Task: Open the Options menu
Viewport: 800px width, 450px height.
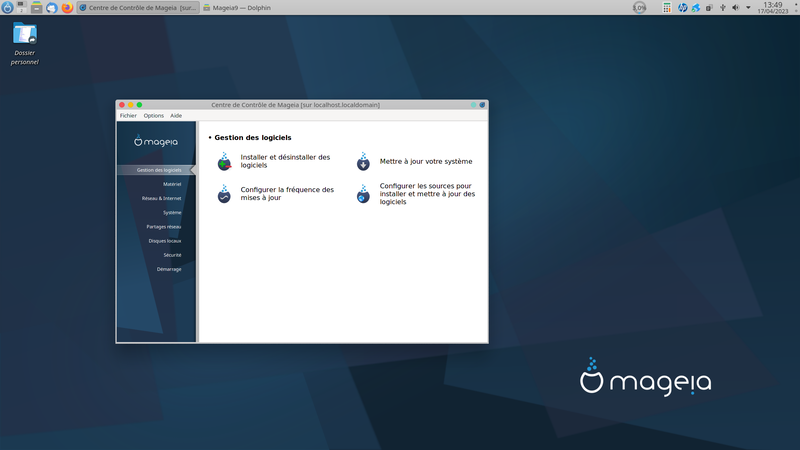Action: point(154,116)
